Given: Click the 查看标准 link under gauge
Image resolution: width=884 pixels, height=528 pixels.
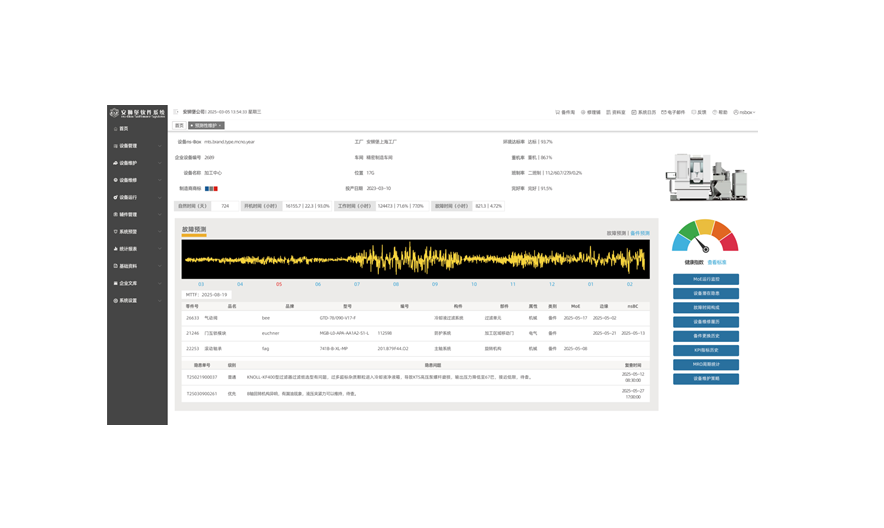Looking at the screenshot, I should (716, 262).
